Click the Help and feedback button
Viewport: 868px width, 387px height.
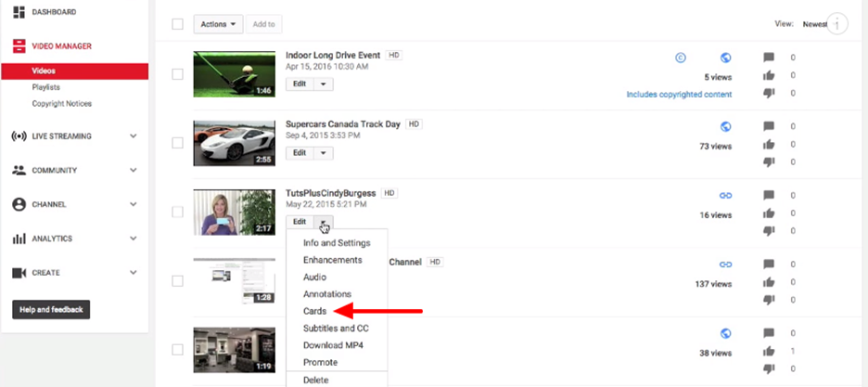(x=51, y=309)
